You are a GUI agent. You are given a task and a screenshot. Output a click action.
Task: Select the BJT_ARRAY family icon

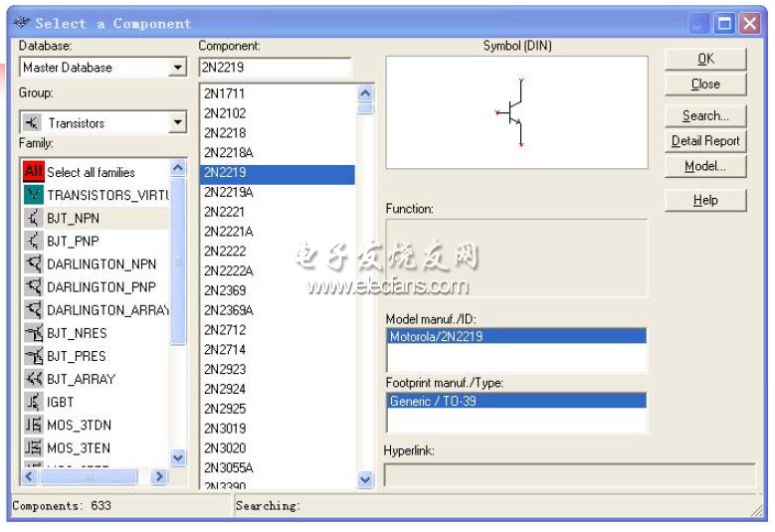coord(33,379)
